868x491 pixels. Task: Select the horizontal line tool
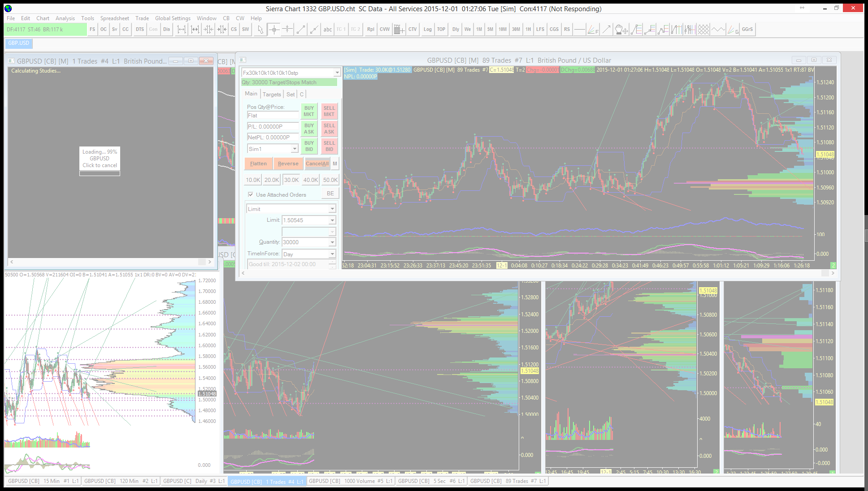click(x=580, y=30)
